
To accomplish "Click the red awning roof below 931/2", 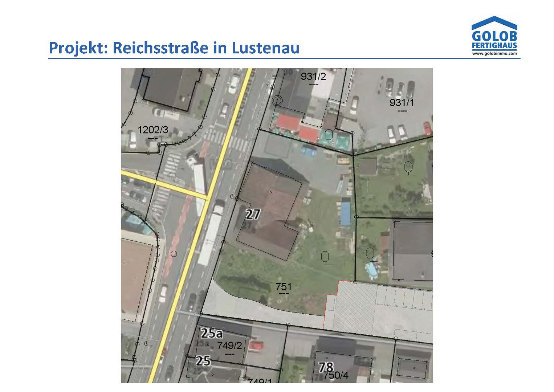I will click(289, 121).
